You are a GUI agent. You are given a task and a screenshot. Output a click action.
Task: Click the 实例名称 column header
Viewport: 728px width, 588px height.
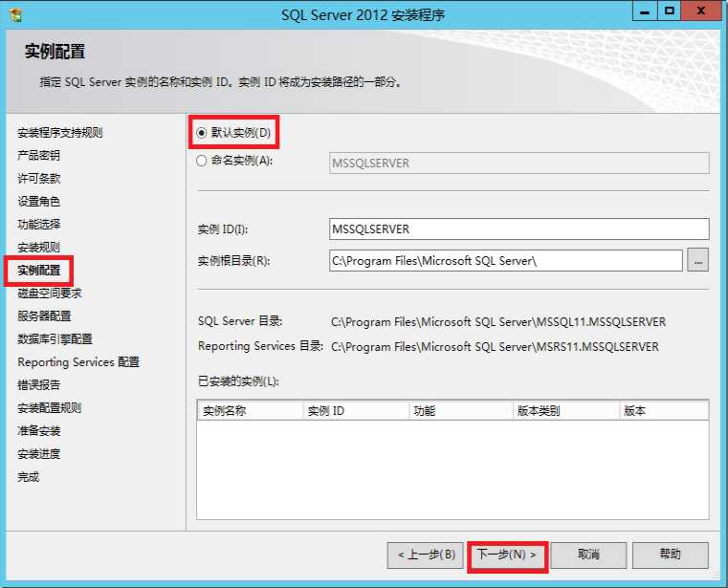tap(251, 411)
